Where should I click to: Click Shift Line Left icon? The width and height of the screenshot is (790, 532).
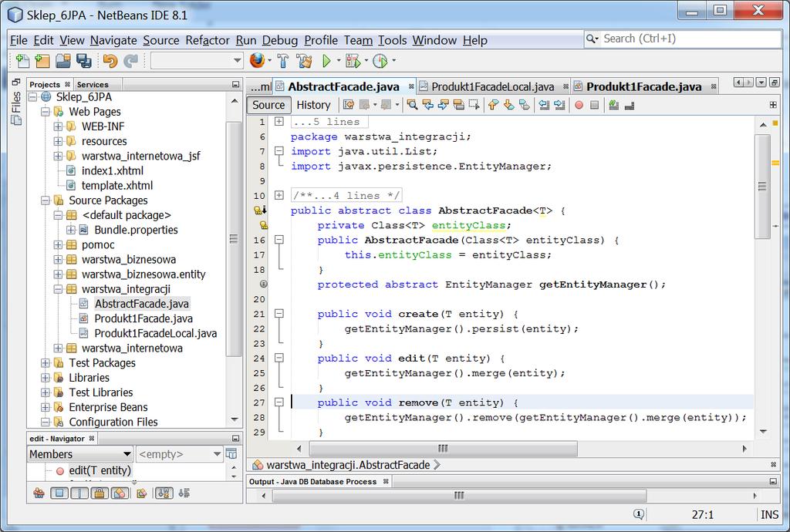coord(544,105)
